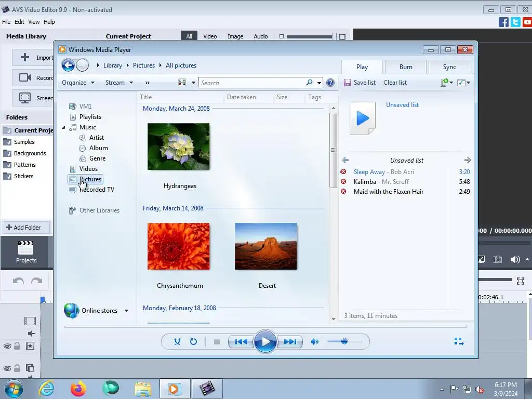Open Help menu in AVS Video Editor
The image size is (532, 399).
[x=49, y=22]
